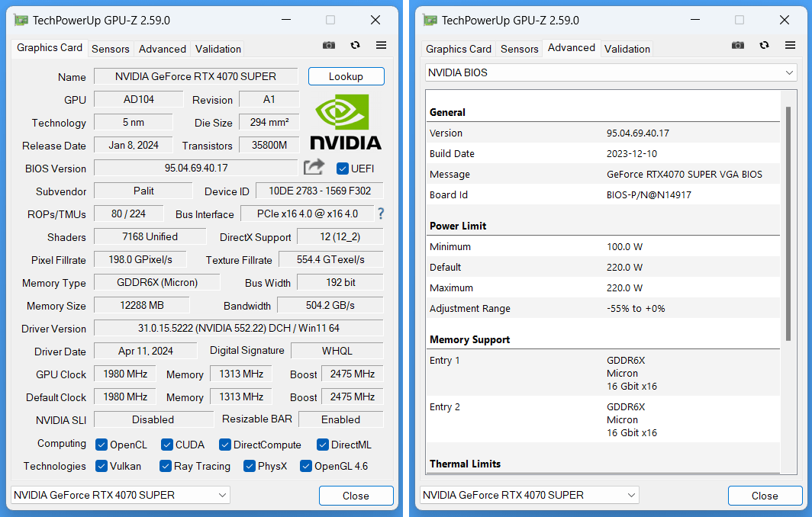This screenshot has height=517, width=812.
Task: Open GPU selector dropdown in left window
Action: pos(120,495)
